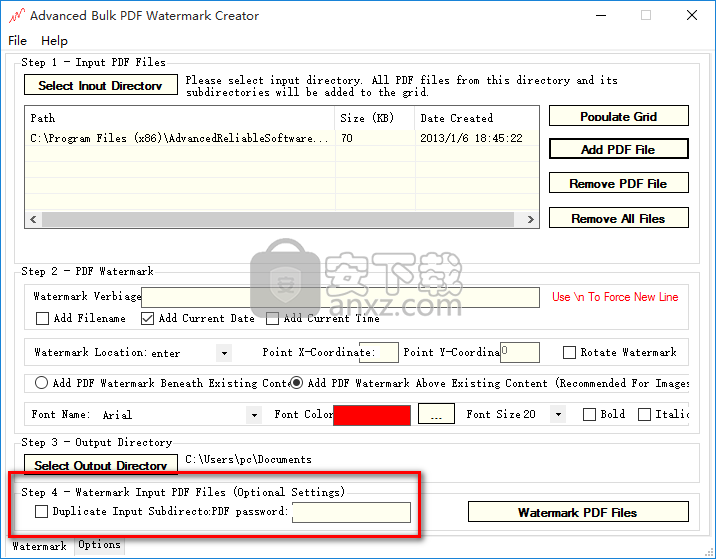716x559 pixels.
Task: Enable the Italic font checkbox
Action: [644, 414]
